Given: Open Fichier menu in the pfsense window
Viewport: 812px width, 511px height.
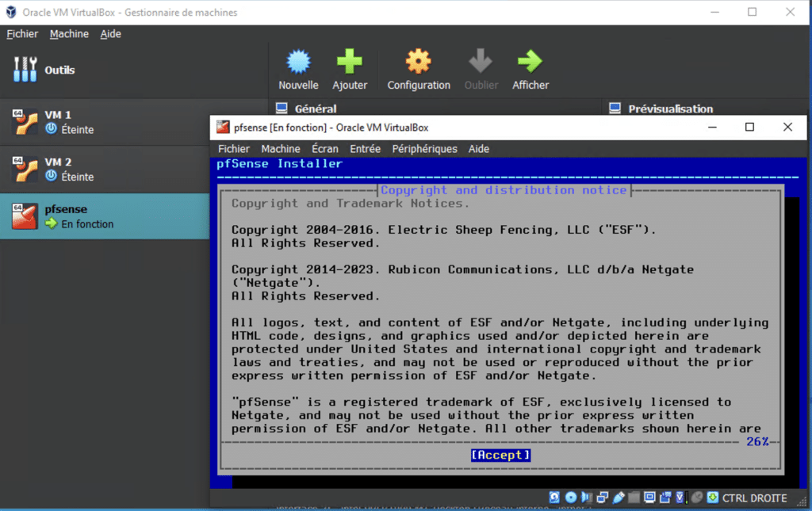Looking at the screenshot, I should 234,149.
